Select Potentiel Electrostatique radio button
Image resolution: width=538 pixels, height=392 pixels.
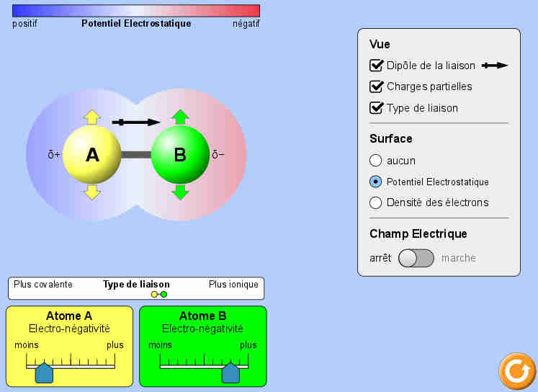click(x=375, y=182)
